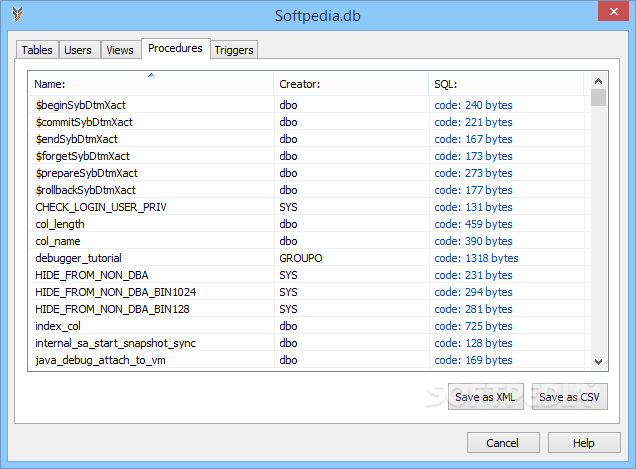The width and height of the screenshot is (636, 469).
Task: Open code: 390 bytes link
Action: click(473, 241)
